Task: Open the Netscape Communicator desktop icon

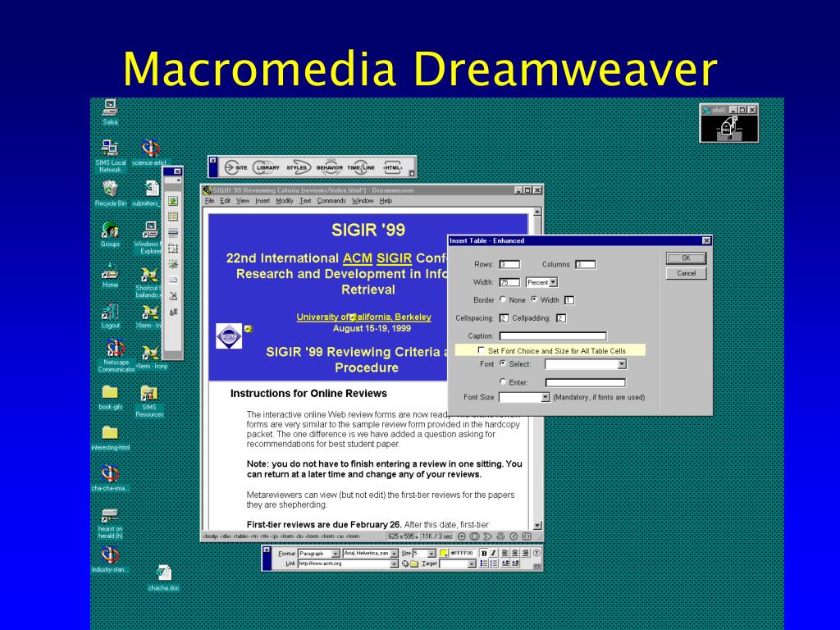Action: pos(116,356)
